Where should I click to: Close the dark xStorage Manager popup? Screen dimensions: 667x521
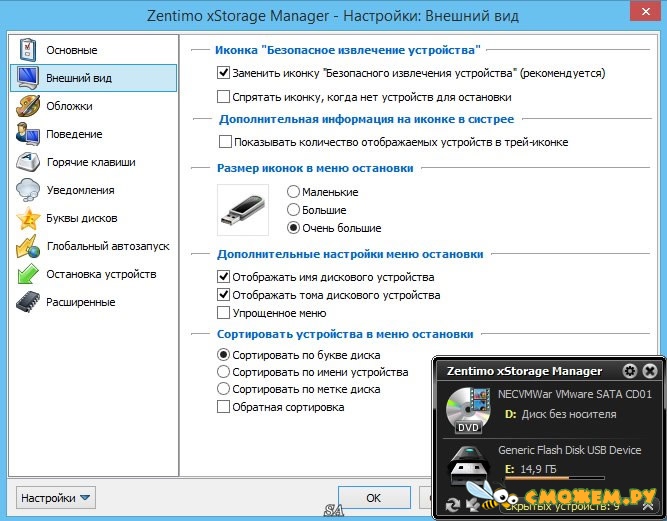point(650,371)
